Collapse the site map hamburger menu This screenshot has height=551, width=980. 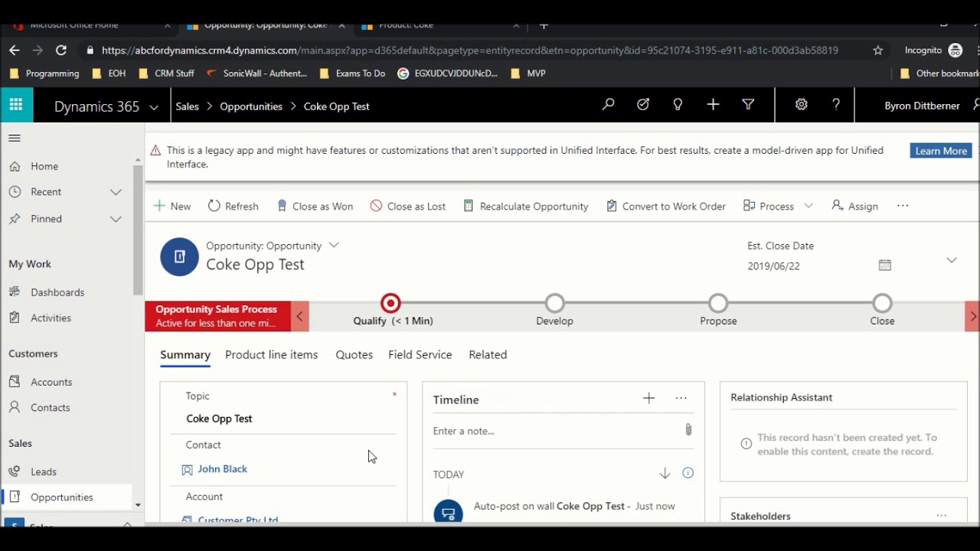point(15,138)
